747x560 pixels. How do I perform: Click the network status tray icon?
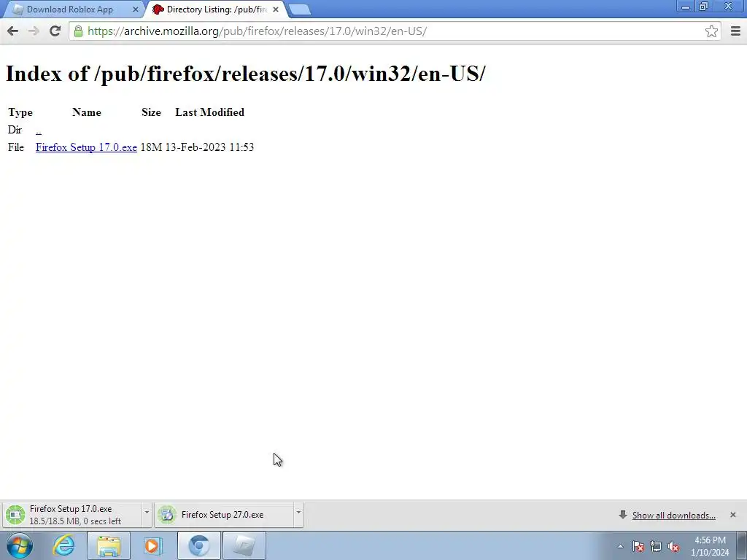pos(656,546)
